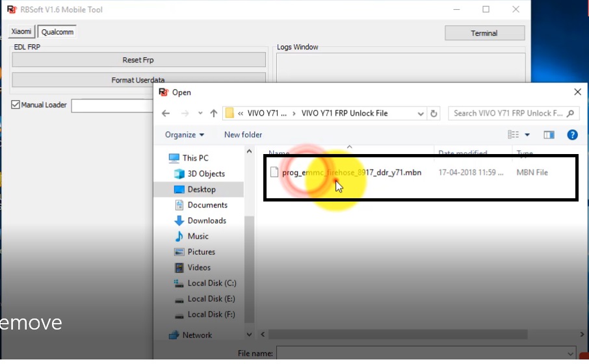Screen dimensions: 589x364
Task: Click the 17-04-2018 date modified cell
Action: pyautogui.click(x=471, y=173)
